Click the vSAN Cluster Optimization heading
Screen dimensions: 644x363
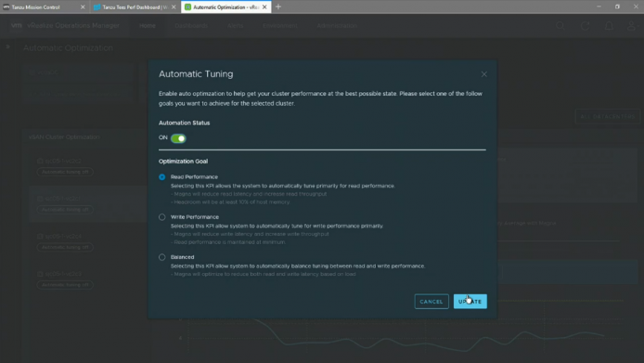(64, 136)
